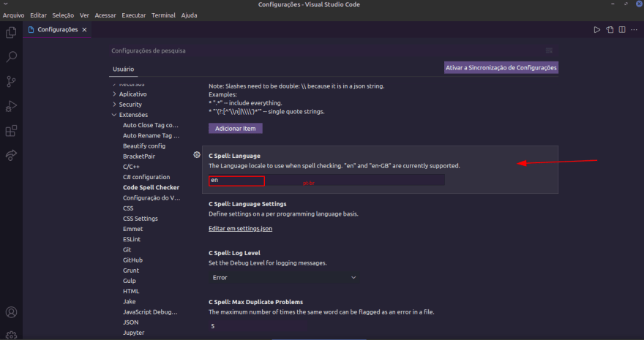Click the C Spell: Language Settings heading
This screenshot has height=340, width=644.
(247, 204)
